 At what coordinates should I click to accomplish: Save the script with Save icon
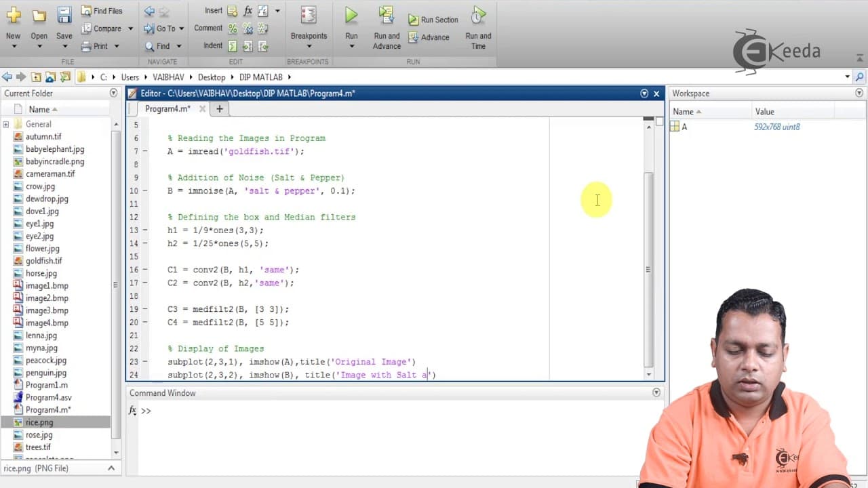point(64,16)
